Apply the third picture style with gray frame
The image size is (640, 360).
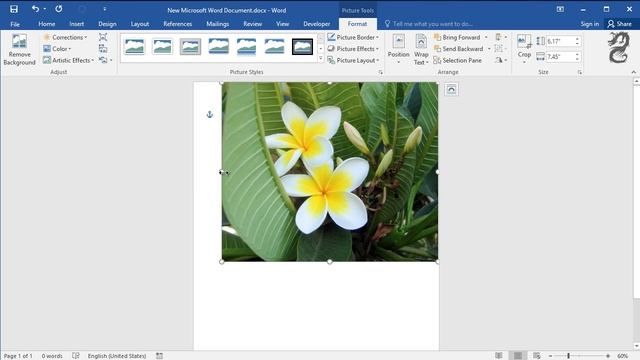[x=190, y=47]
